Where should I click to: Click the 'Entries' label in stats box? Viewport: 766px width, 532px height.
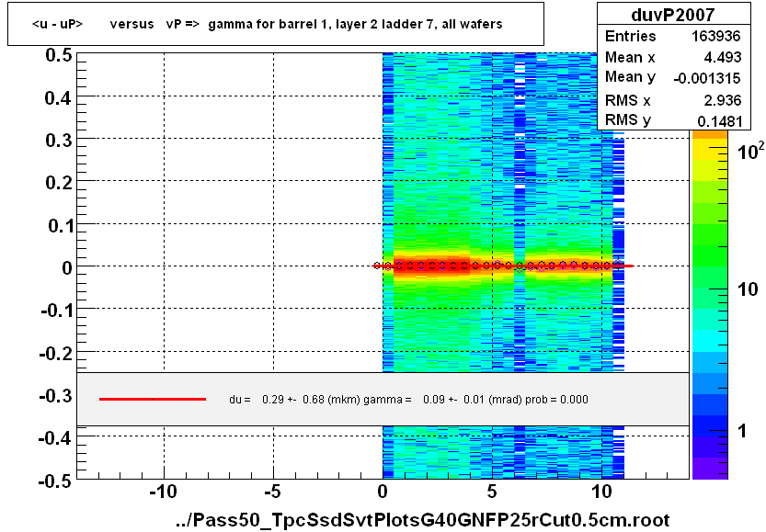click(630, 36)
